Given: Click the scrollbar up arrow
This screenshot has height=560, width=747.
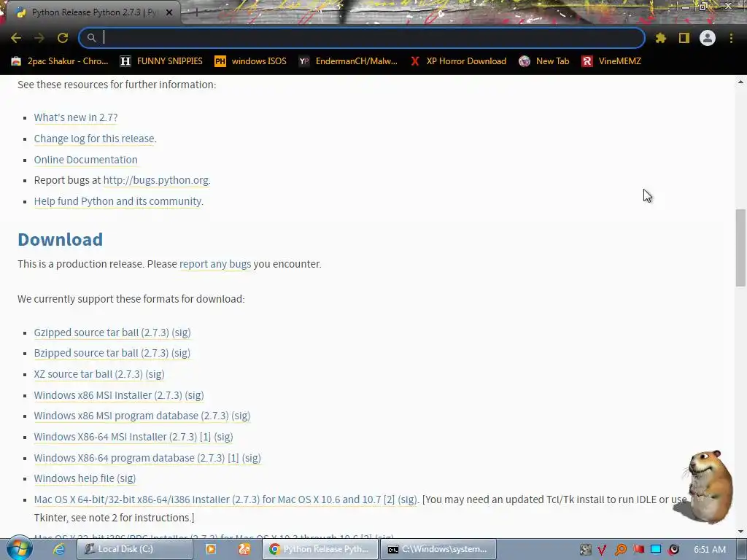Looking at the screenshot, I should (740, 82).
